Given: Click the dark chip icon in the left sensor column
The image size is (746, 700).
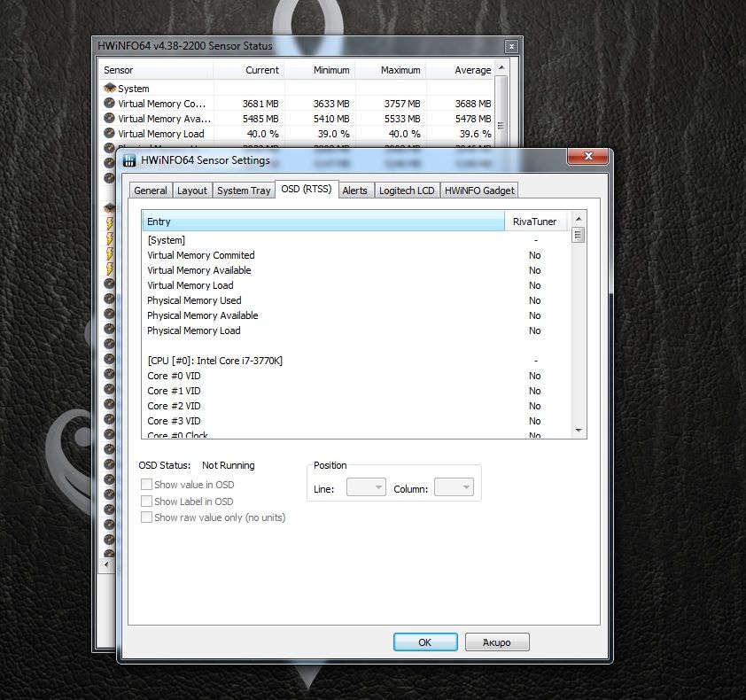Looking at the screenshot, I should (x=109, y=206).
